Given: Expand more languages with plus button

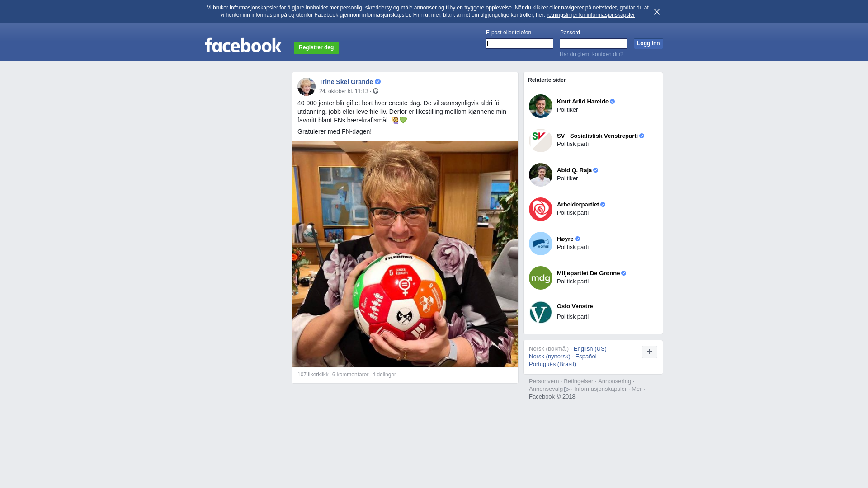Looking at the screenshot, I should (x=650, y=352).
